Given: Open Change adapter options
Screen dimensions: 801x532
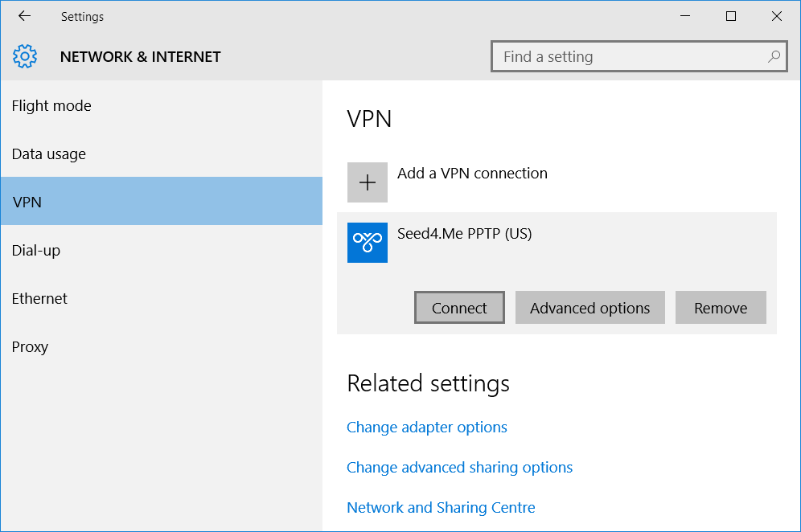Looking at the screenshot, I should tap(427, 427).
